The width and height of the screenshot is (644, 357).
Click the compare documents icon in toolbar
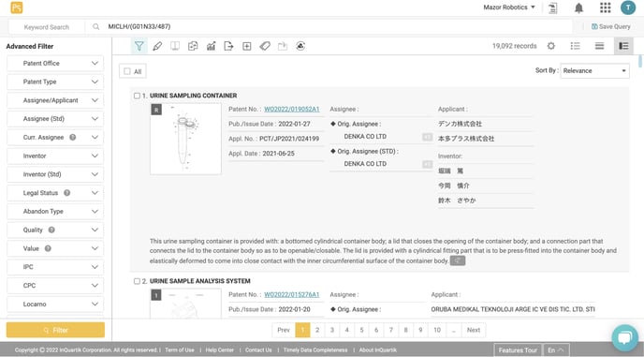click(193, 46)
